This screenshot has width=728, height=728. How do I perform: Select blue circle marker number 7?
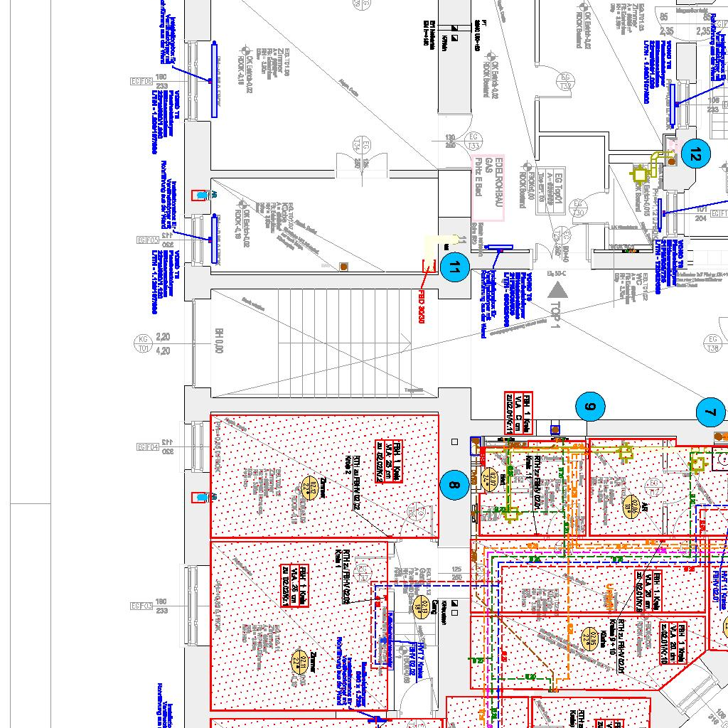pyautogui.click(x=710, y=412)
